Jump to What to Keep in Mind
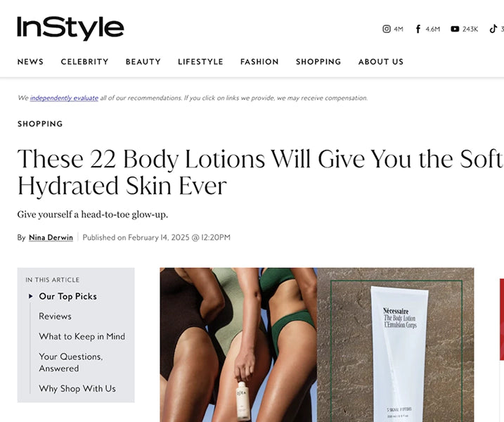The image size is (504, 422). (82, 336)
